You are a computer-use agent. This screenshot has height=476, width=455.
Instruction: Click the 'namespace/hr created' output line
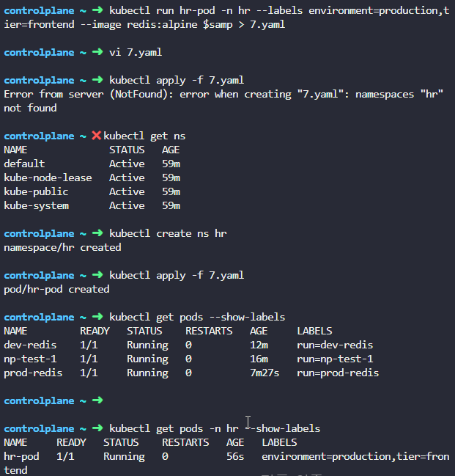tap(62, 247)
